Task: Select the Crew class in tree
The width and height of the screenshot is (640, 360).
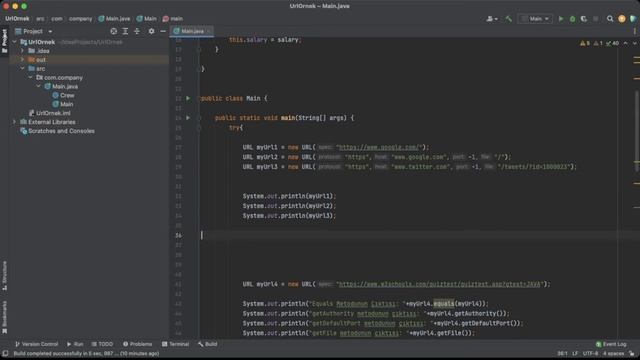Action: [63, 96]
